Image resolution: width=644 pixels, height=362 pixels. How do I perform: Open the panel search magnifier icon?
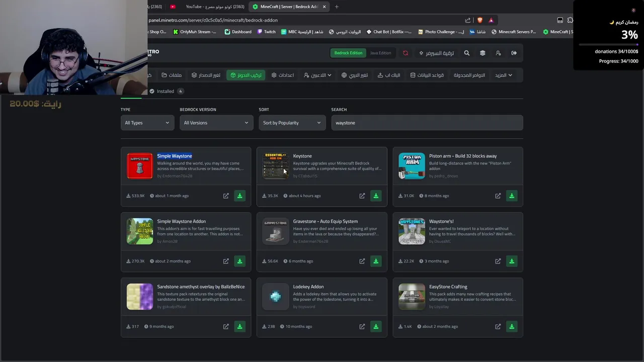click(x=467, y=53)
